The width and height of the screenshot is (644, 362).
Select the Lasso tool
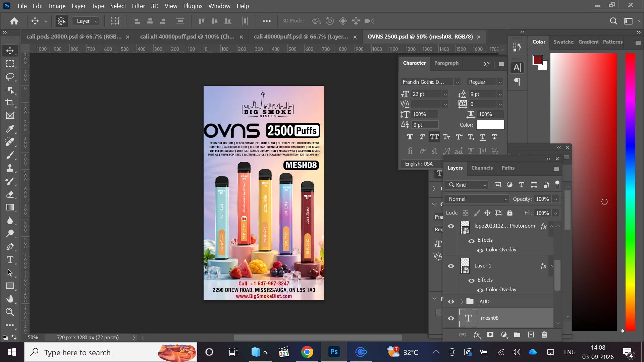10,77
